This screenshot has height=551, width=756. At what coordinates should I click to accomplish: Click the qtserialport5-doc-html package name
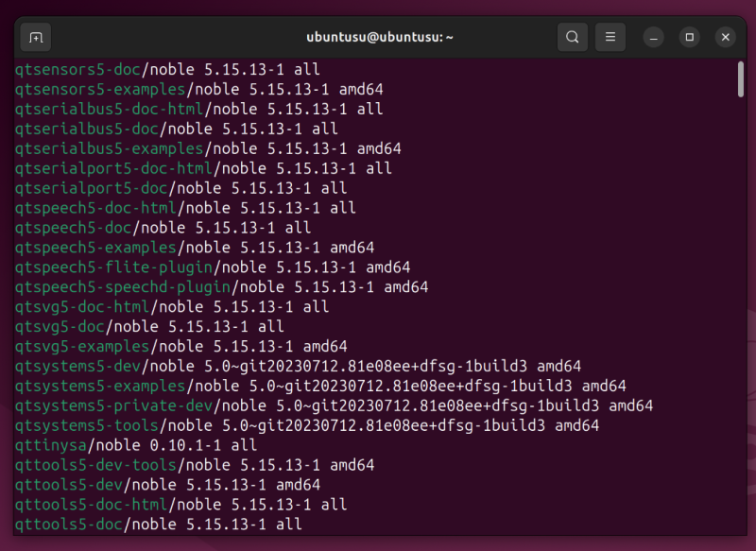(x=112, y=168)
